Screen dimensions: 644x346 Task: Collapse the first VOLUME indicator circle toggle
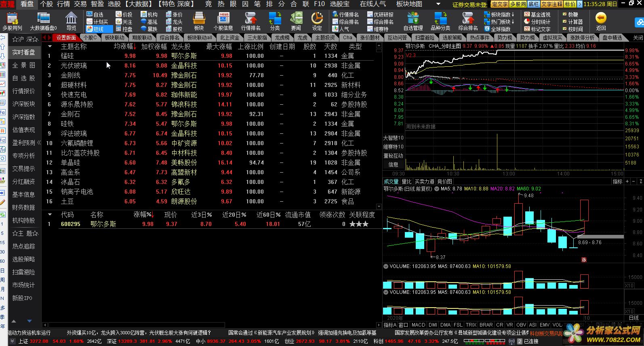pos(386,266)
